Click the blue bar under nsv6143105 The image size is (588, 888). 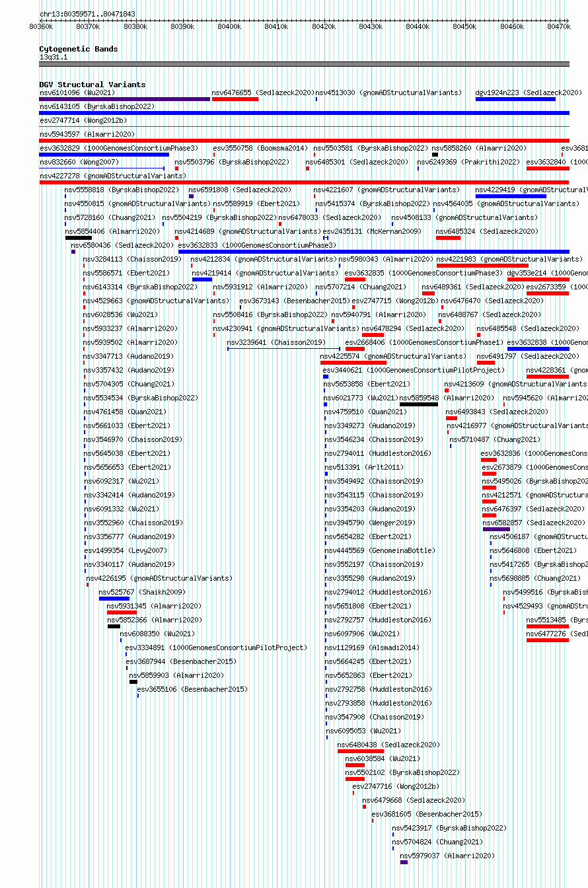pyautogui.click(x=305, y=113)
